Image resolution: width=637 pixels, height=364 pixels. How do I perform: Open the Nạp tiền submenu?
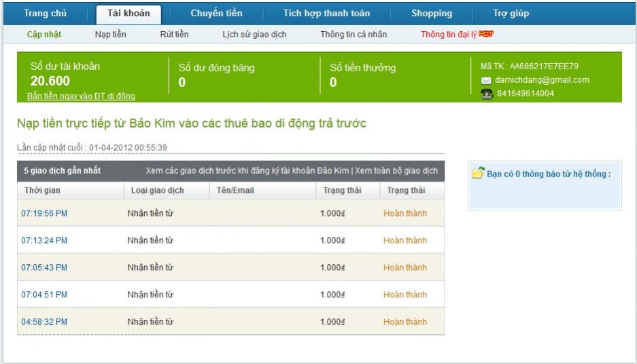[x=111, y=35]
